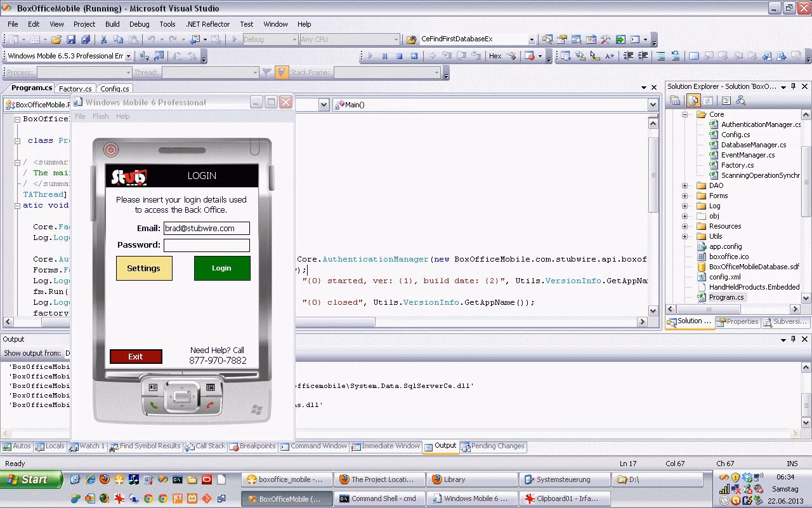The image size is (812, 508).
Task: Expand the DAO folder node
Action: (x=685, y=185)
